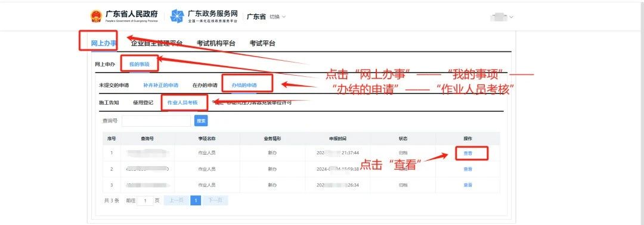Image resolution: width=644 pixels, height=225 pixels.
Task: Expand the blurred user account menu
Action: (x=502, y=17)
